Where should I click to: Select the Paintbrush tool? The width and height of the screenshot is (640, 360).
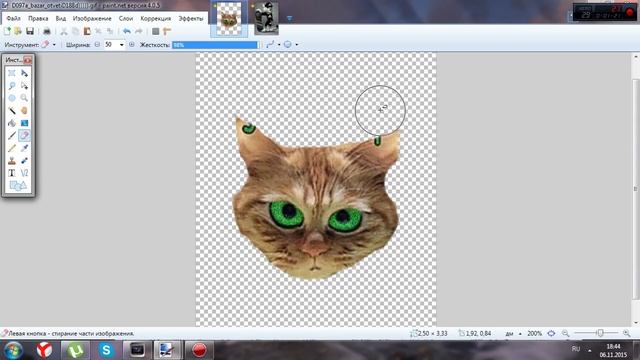click(12, 136)
